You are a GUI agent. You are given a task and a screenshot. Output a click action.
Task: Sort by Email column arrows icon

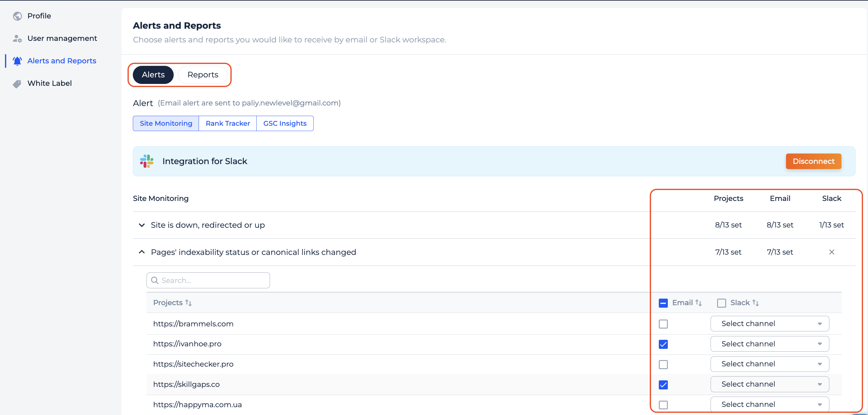click(x=698, y=303)
